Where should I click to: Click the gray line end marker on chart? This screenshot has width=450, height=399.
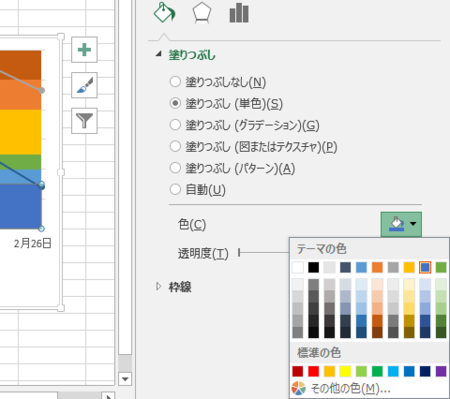click(x=41, y=90)
